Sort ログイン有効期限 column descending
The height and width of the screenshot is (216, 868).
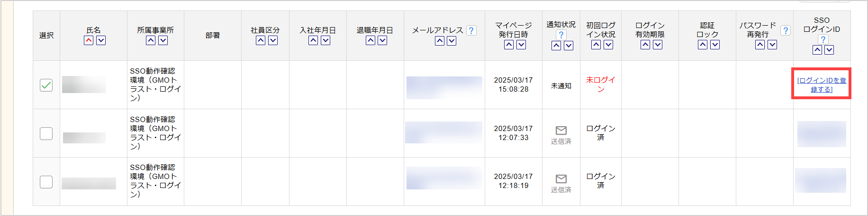pyautogui.click(x=658, y=45)
